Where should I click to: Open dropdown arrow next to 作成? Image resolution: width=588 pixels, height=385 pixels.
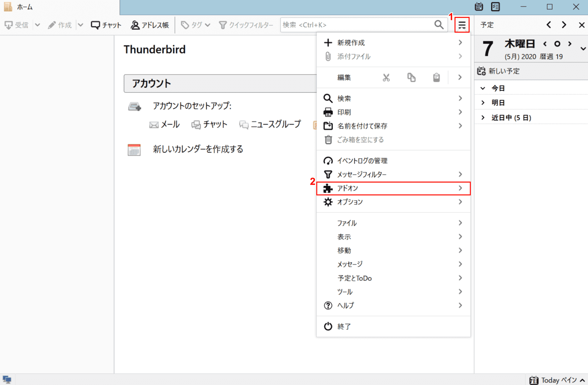coord(80,25)
